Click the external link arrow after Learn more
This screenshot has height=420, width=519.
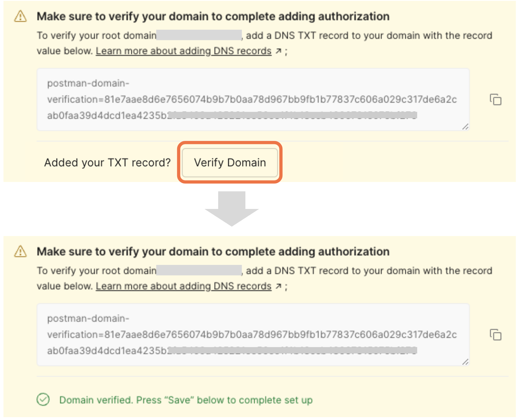278,51
